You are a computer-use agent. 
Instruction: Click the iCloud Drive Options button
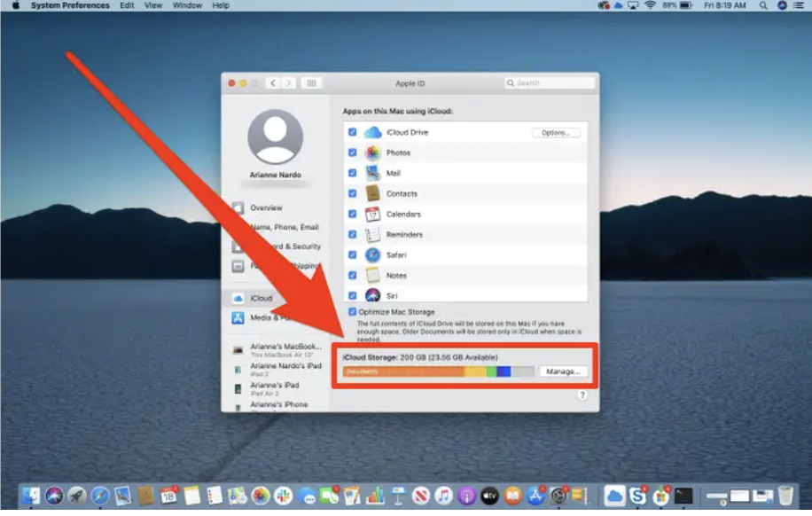[x=556, y=133]
